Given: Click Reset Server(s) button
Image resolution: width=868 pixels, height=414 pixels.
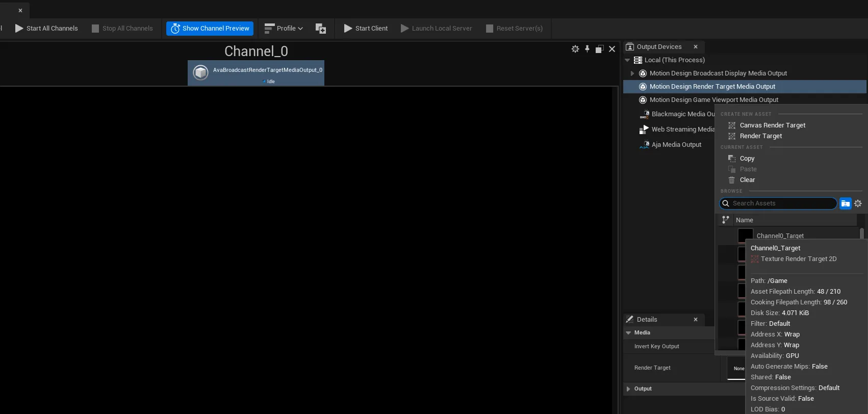Looking at the screenshot, I should (x=514, y=29).
